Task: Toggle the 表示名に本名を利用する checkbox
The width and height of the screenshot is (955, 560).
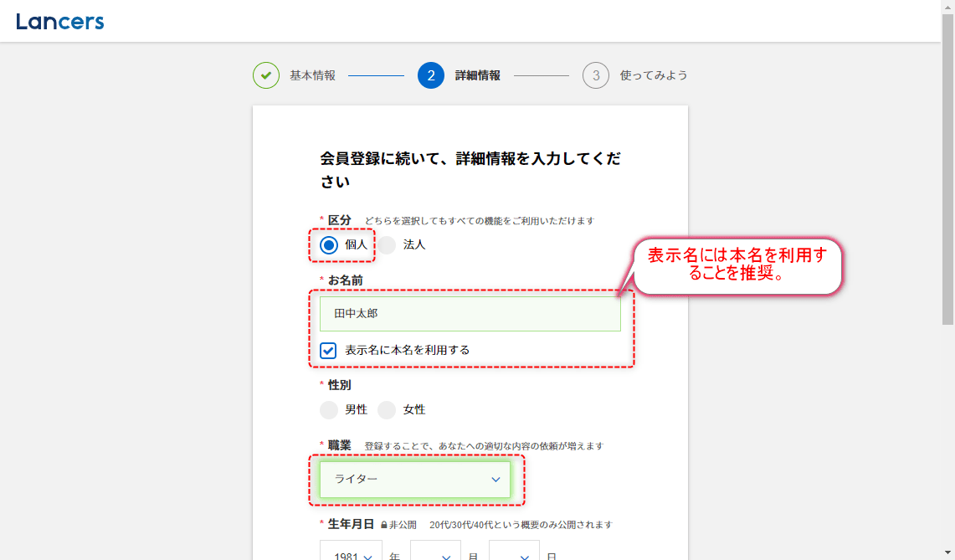Action: 329,351
